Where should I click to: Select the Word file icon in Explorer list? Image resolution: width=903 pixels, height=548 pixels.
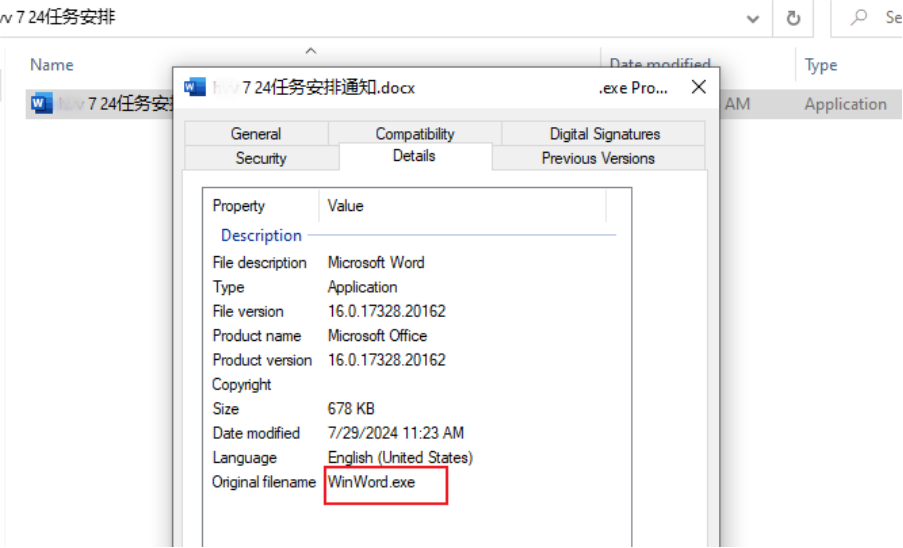tap(41, 104)
